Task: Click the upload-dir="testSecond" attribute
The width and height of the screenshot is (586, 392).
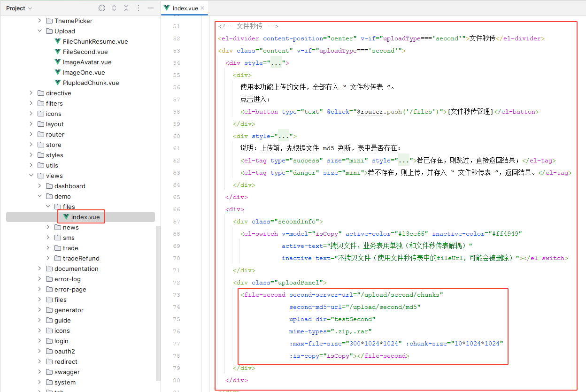Action: tap(332, 319)
